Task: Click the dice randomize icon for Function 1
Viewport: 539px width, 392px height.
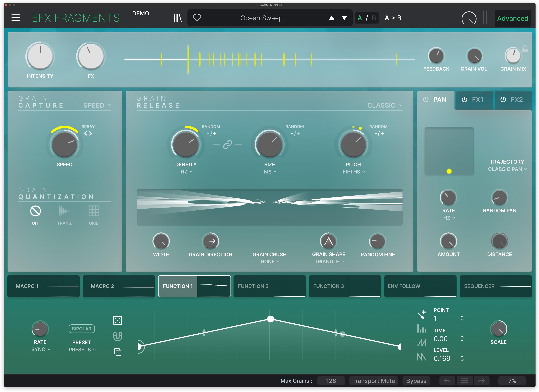Action: point(118,320)
